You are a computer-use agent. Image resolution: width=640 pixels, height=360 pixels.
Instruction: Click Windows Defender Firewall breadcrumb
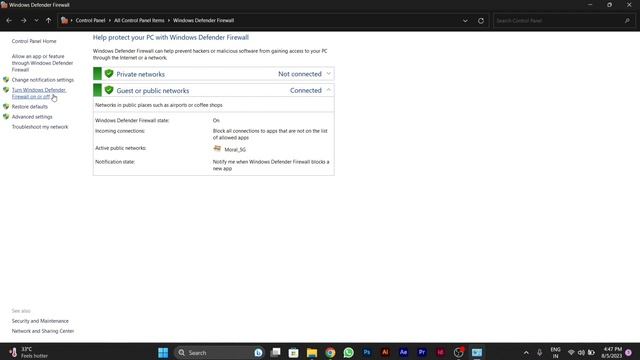tap(203, 20)
